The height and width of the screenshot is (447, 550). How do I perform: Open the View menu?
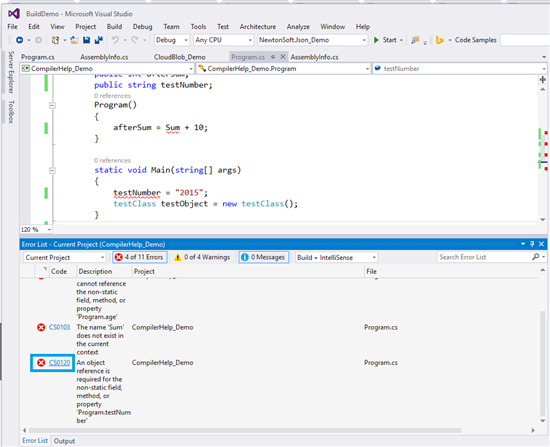(x=57, y=27)
